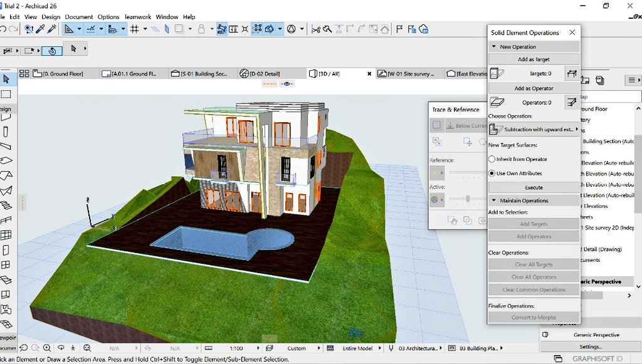Screen dimensions: 642x364
Task: Click the Pick Up Parameters eyedropper icon
Action: [40, 29]
